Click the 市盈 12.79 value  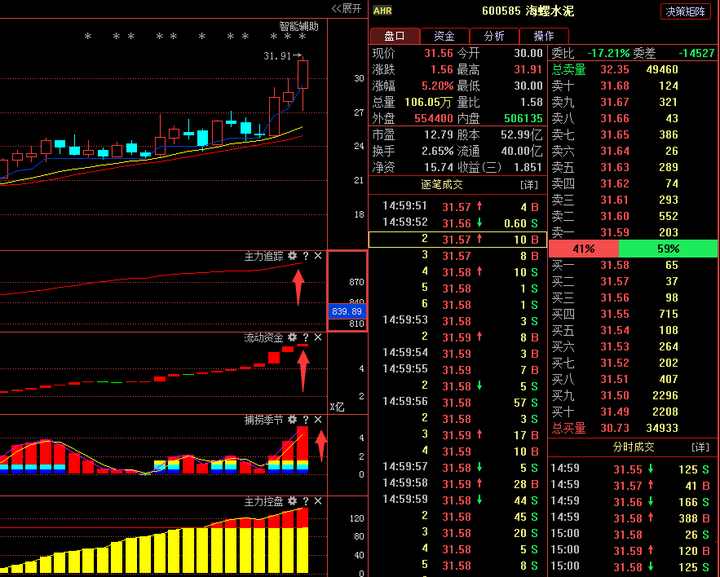[439, 135]
